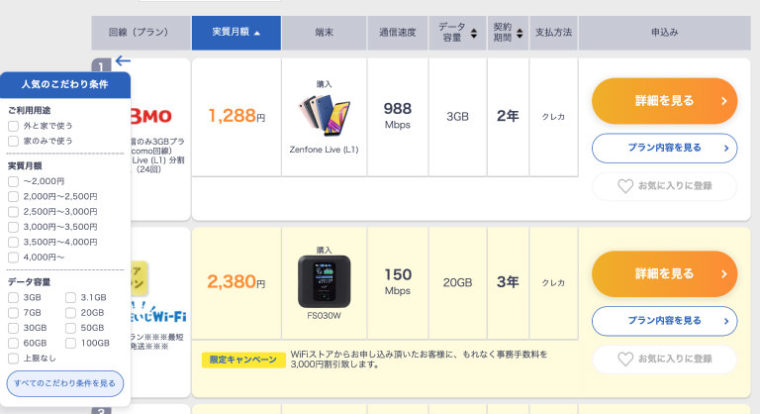Check 家のみで使う usage option
Image resolution: width=760 pixels, height=414 pixels.
click(13, 141)
